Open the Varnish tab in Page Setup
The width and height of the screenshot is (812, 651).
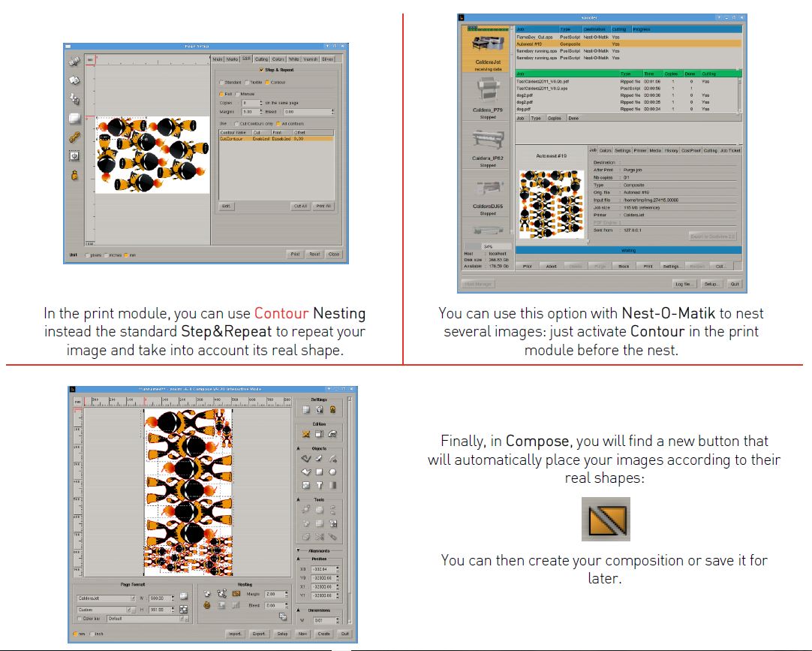point(310,59)
